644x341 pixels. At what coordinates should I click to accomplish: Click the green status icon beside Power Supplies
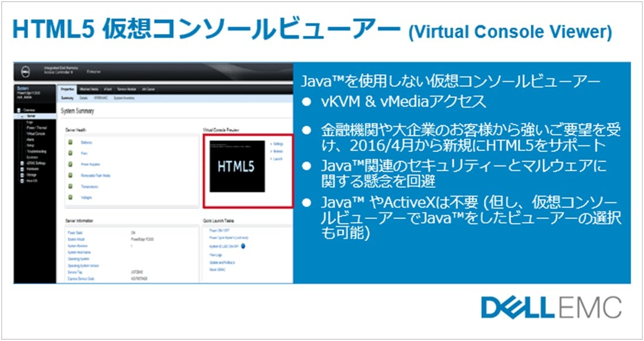click(x=70, y=164)
